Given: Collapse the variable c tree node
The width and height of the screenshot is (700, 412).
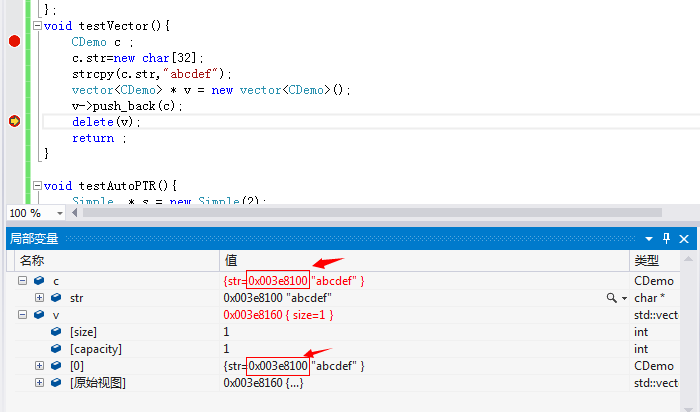Looking at the screenshot, I should 22,280.
